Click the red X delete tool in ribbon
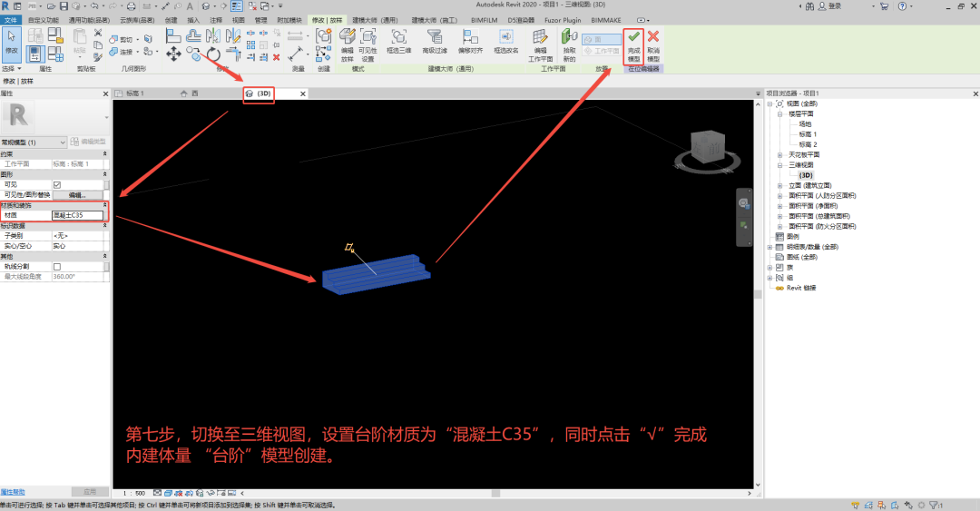 276,57
